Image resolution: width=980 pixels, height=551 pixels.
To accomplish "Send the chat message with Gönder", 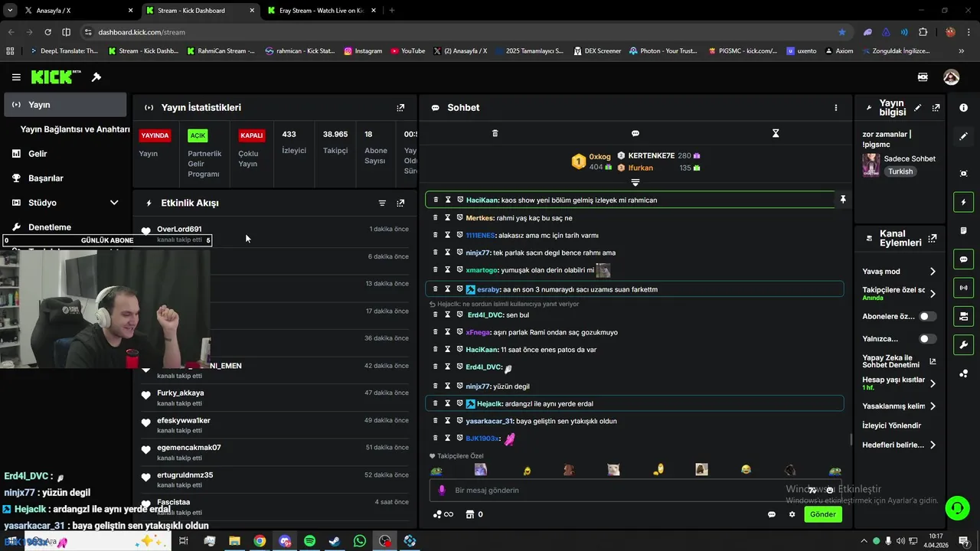I will coord(823,514).
